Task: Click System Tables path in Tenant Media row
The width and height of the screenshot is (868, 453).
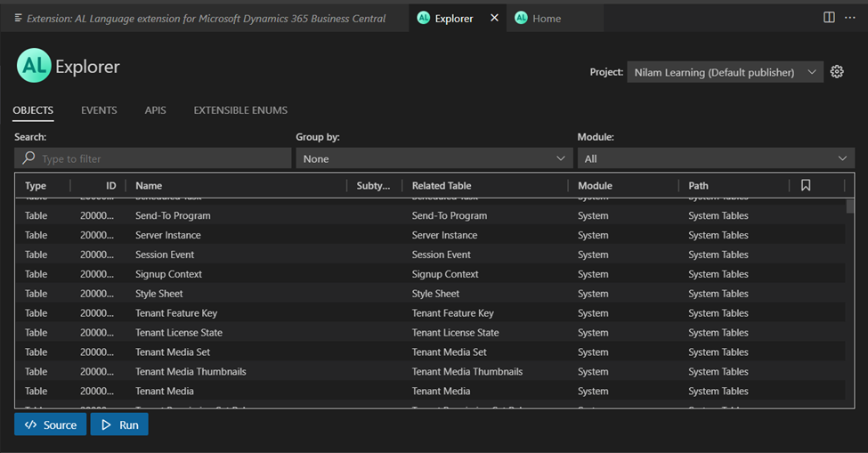Action: (718, 391)
